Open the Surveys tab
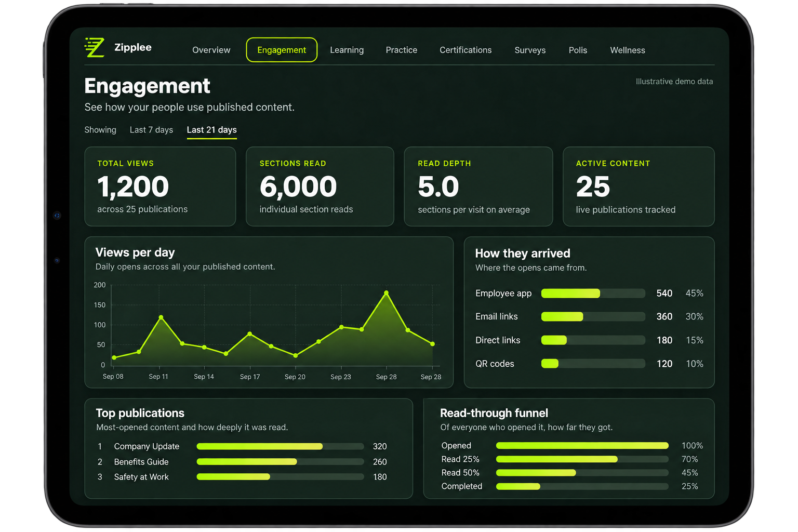The height and width of the screenshot is (532, 798). tap(530, 50)
